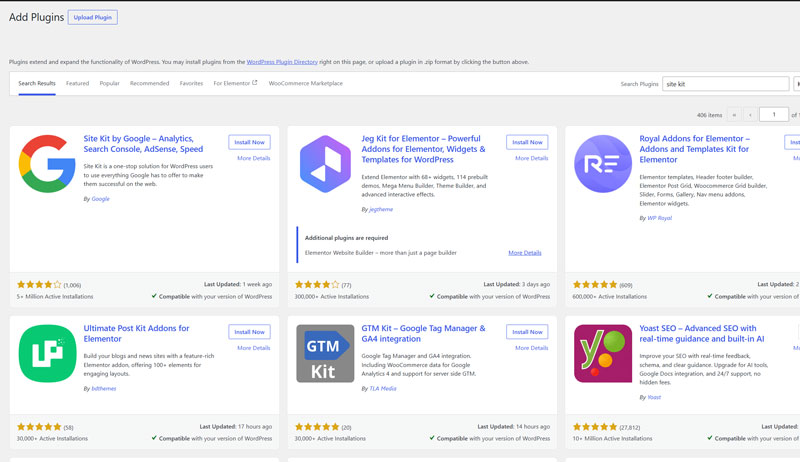The width and height of the screenshot is (800, 462).
Task: Open the For Elementor external tab
Action: 235,83
